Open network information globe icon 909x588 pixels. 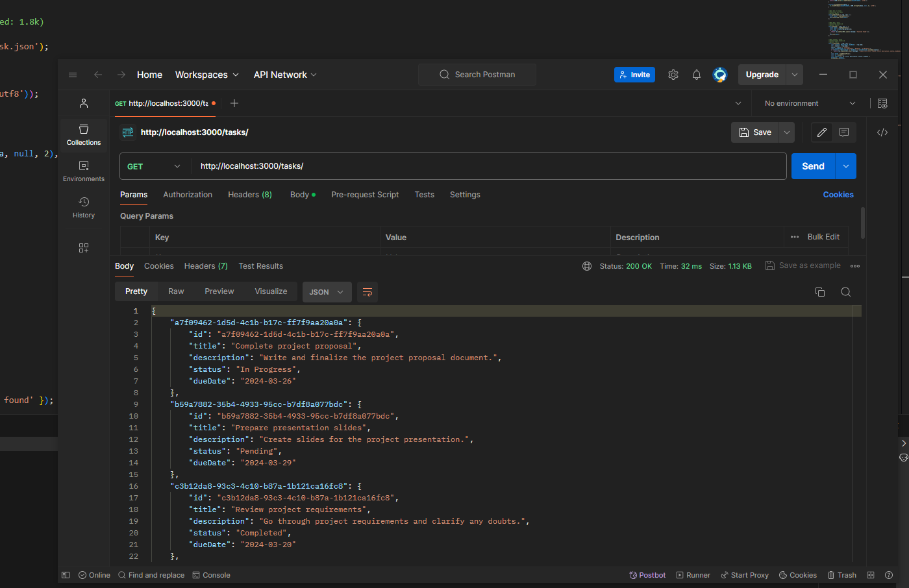(587, 266)
